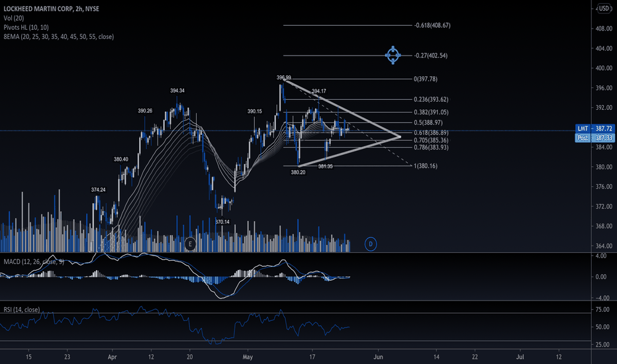Click the 380.20 pivot low label

(x=298, y=172)
